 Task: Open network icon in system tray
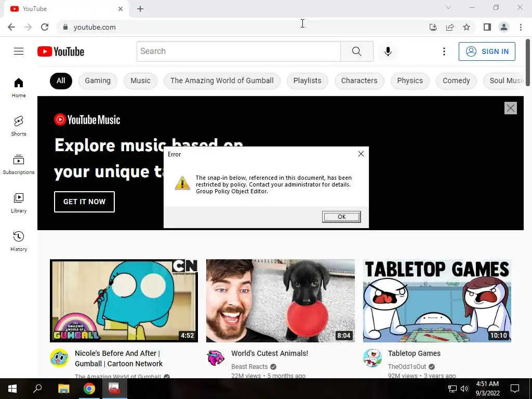[453, 389]
